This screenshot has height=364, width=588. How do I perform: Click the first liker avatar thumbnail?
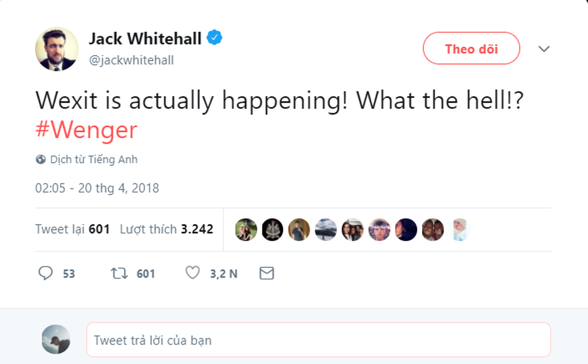coord(246,229)
